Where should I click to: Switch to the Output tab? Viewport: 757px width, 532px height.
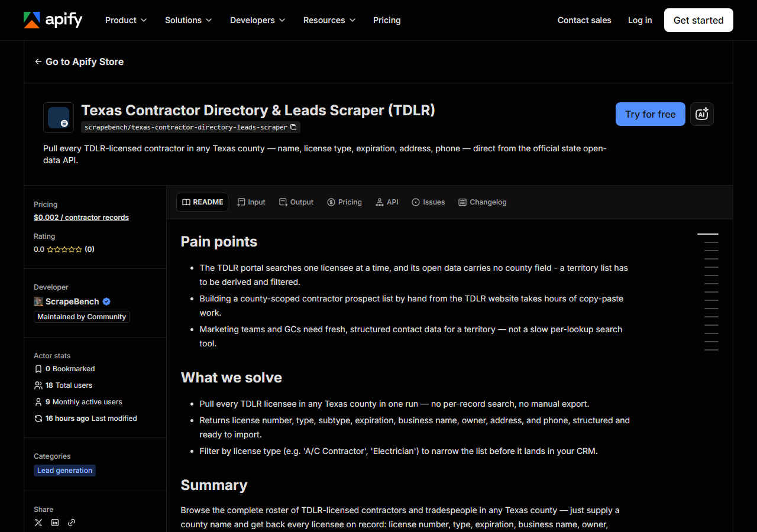(x=296, y=202)
